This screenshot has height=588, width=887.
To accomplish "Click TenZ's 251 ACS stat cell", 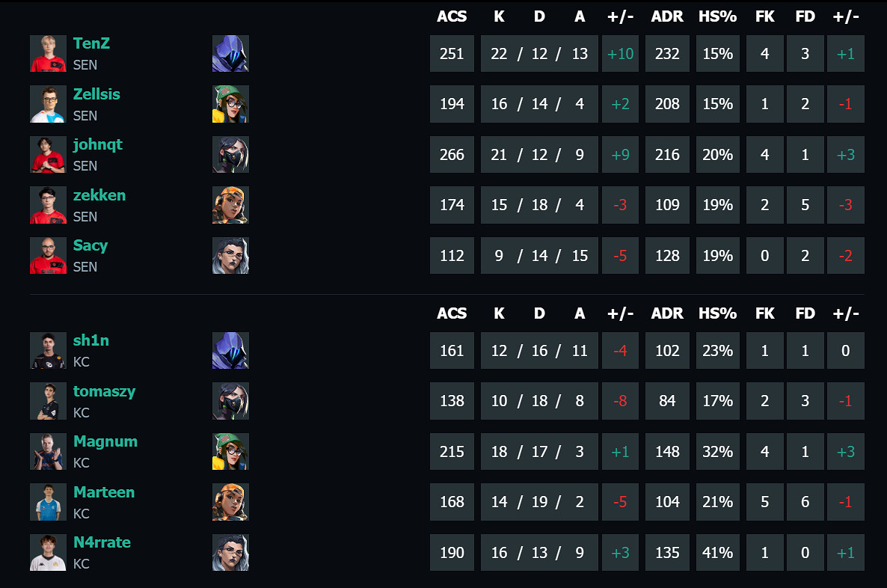I will pos(452,54).
